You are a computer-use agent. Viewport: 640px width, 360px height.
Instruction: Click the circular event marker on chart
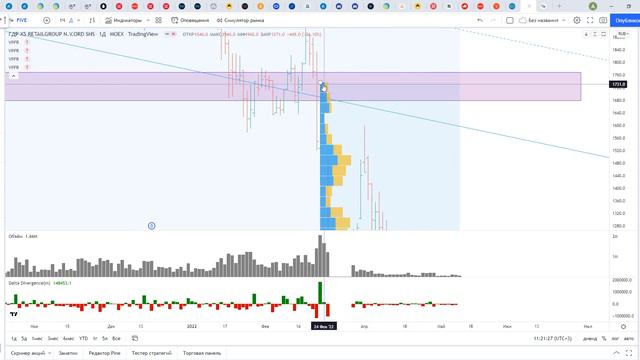[x=151, y=226]
